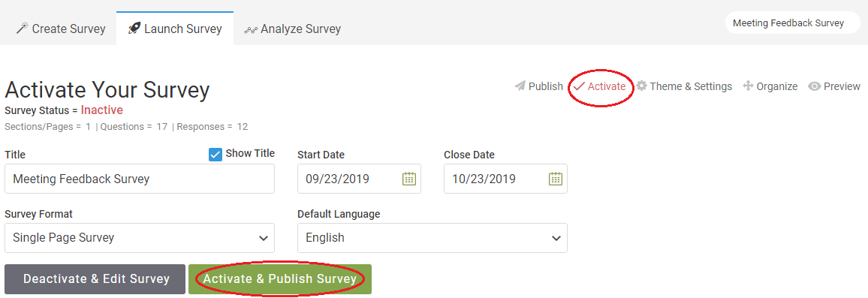Image resolution: width=868 pixels, height=298 pixels.
Task: Click the Start Date input field
Action: click(359, 179)
